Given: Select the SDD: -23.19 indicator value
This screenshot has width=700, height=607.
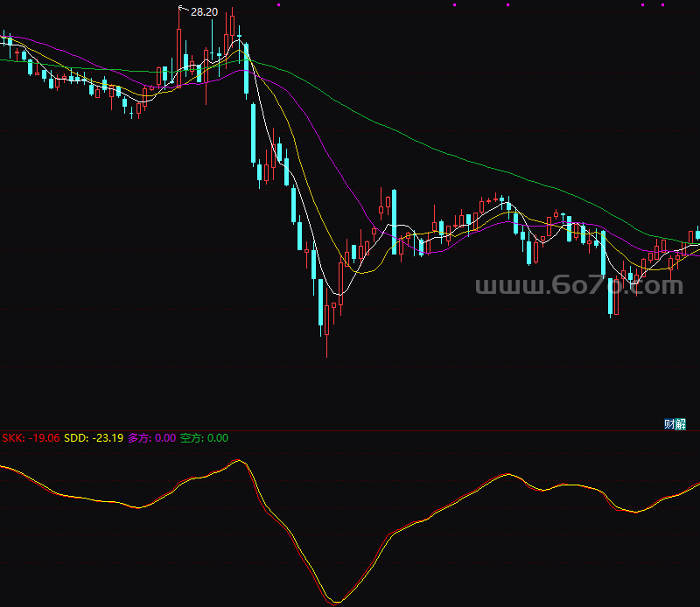Looking at the screenshot, I should pos(94,438).
